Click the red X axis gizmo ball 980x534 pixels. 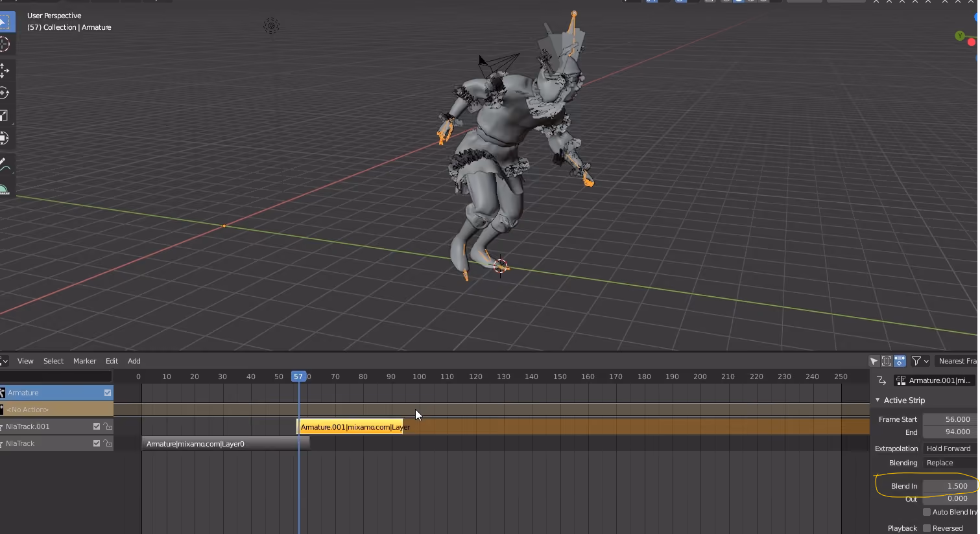pyautogui.click(x=971, y=42)
